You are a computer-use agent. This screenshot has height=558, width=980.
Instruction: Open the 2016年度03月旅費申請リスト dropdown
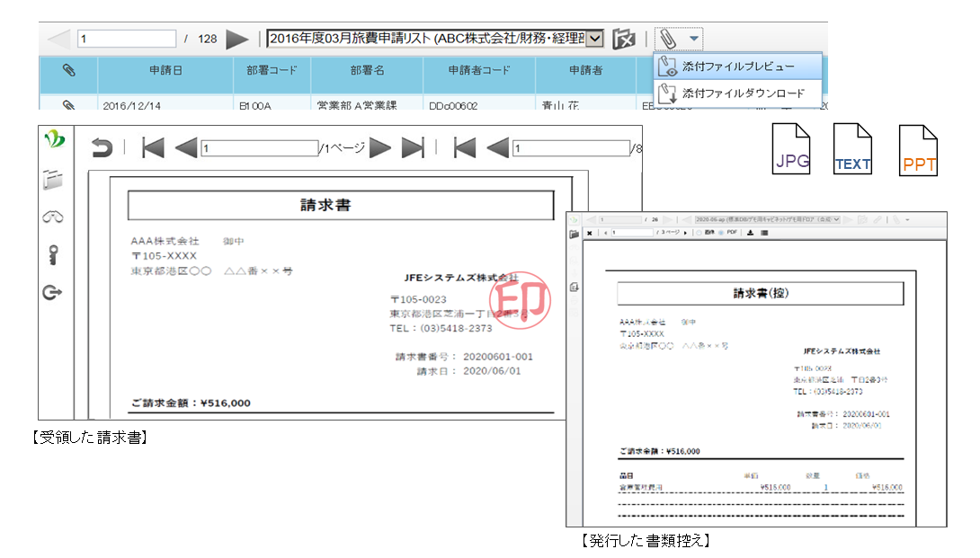click(435, 39)
